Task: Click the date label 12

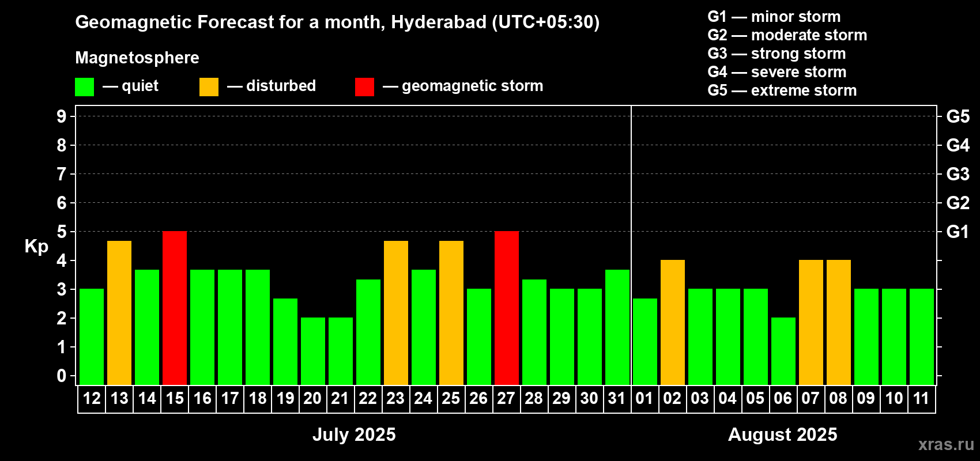Action: pos(92,398)
